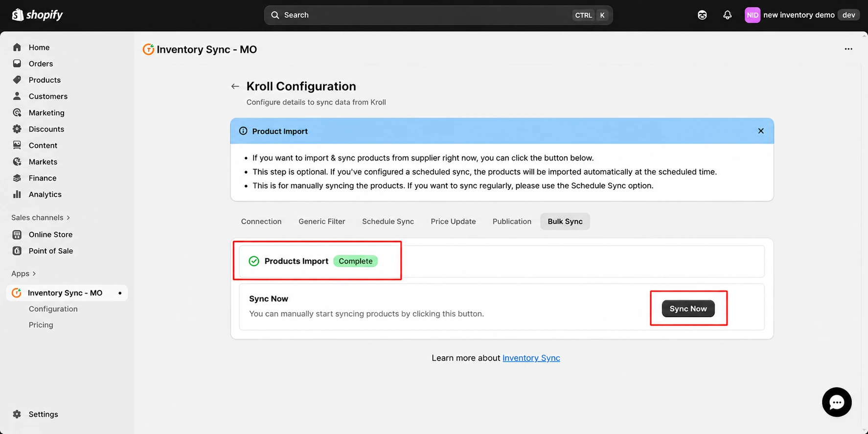The height and width of the screenshot is (434, 868).
Task: Open the Schedule Sync tab
Action: point(388,222)
